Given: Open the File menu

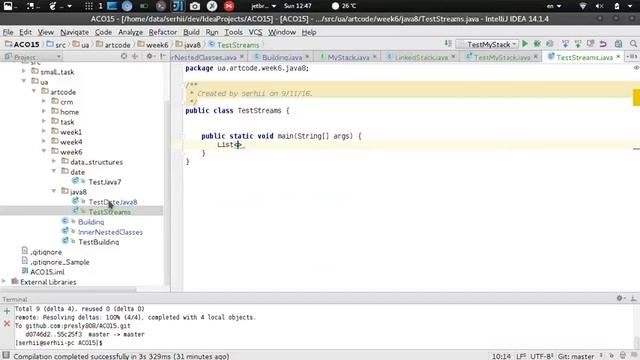Looking at the screenshot, I should click(x=8, y=32).
